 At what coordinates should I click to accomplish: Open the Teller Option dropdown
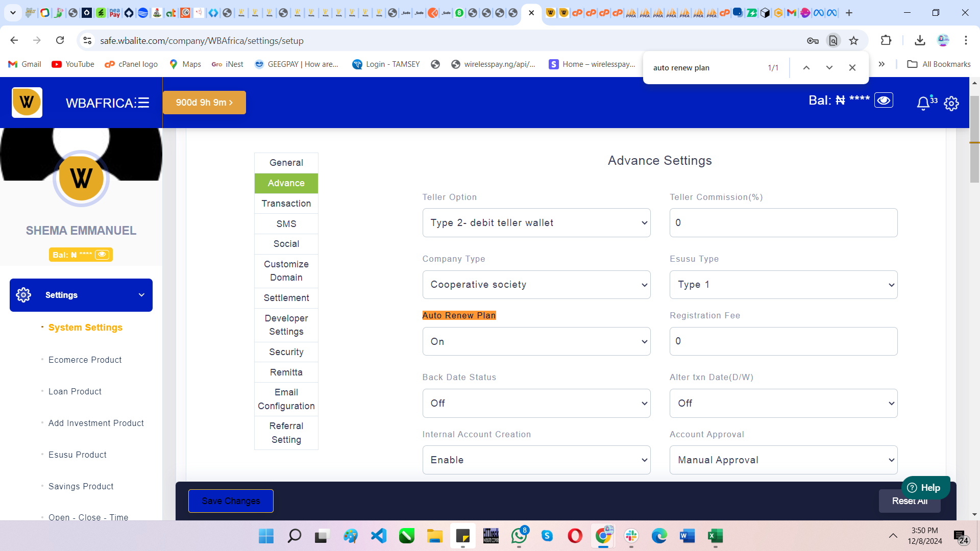[x=536, y=223]
